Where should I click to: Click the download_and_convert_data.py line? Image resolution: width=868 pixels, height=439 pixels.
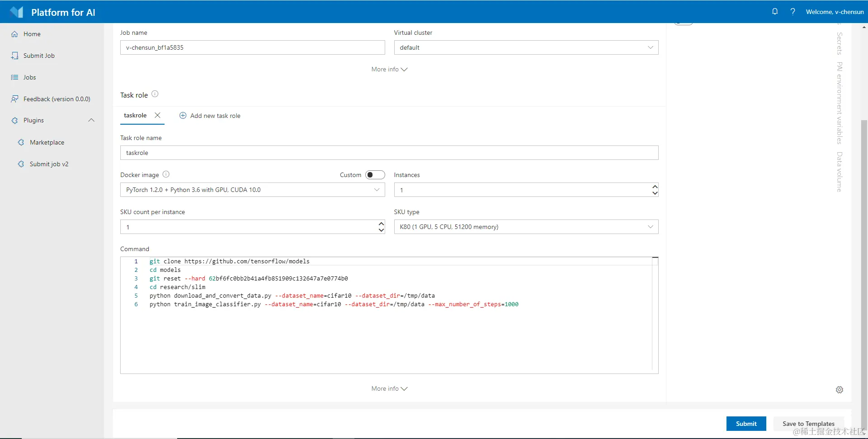(x=292, y=295)
